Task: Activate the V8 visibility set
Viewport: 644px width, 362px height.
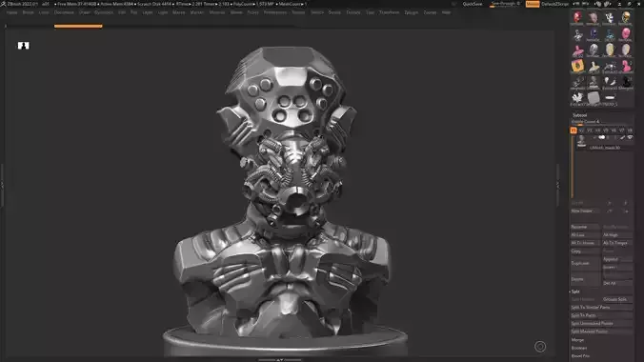Action: (630, 131)
